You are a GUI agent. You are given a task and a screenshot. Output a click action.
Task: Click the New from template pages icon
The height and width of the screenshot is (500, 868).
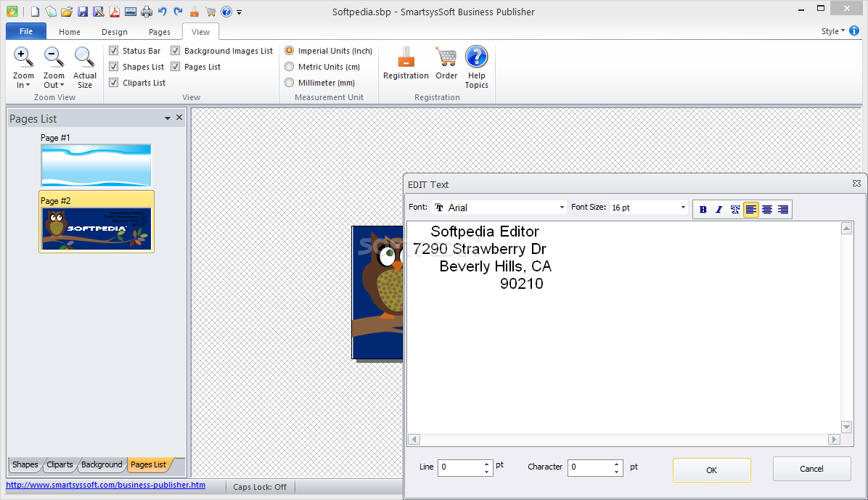[50, 12]
